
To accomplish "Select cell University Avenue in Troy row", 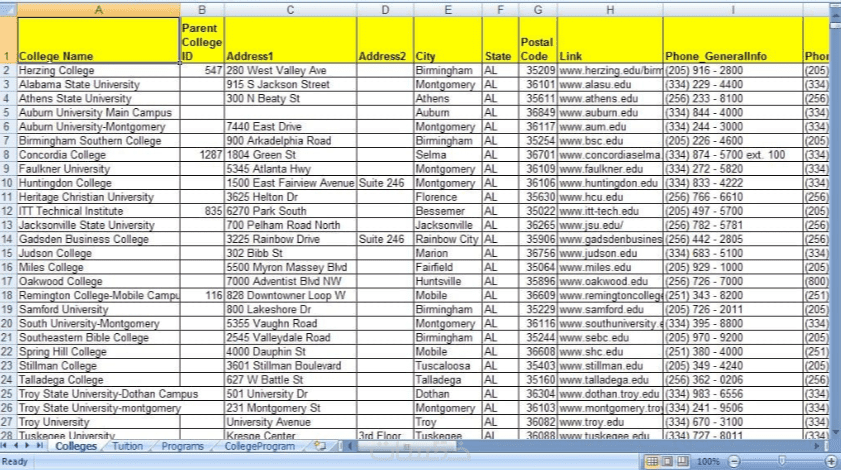I will 291,422.
